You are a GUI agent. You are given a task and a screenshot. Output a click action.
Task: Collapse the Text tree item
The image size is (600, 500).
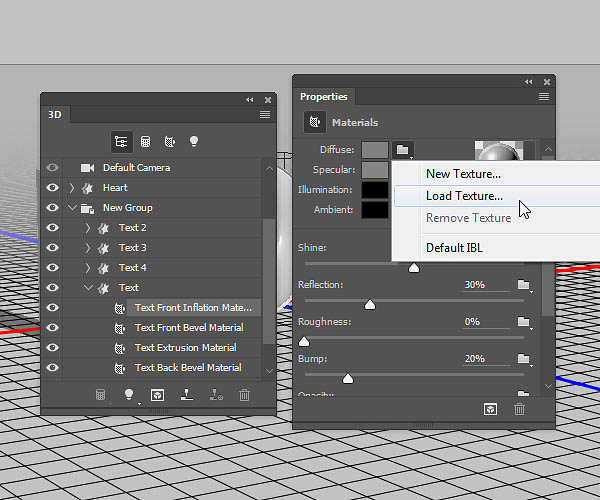pos(88,287)
